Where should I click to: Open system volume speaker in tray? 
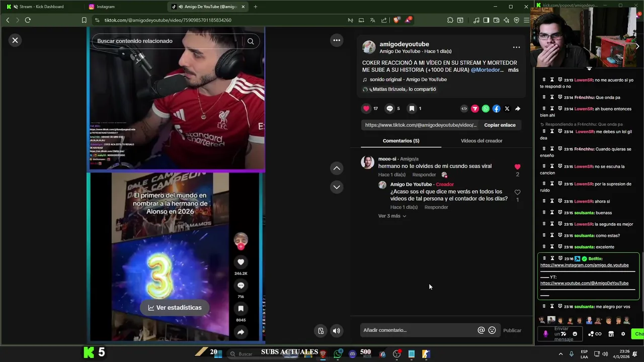[605, 354]
